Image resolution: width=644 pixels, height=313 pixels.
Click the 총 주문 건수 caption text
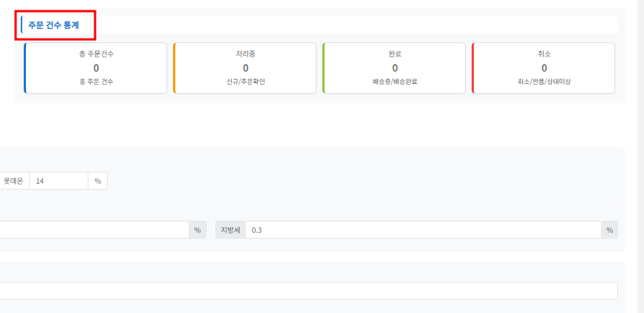point(96,82)
